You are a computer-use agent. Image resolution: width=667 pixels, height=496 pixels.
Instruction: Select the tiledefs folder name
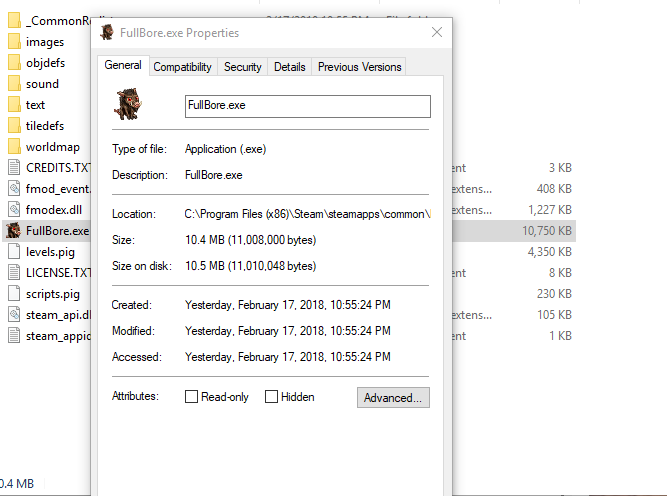point(45,126)
